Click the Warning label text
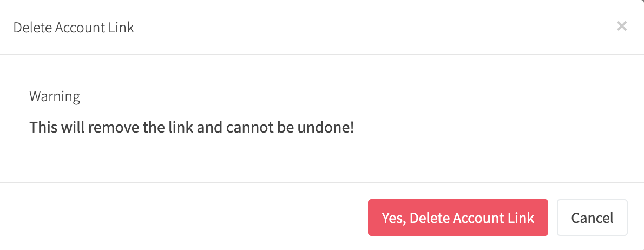Screen dimensions: 644x250 coord(55,97)
